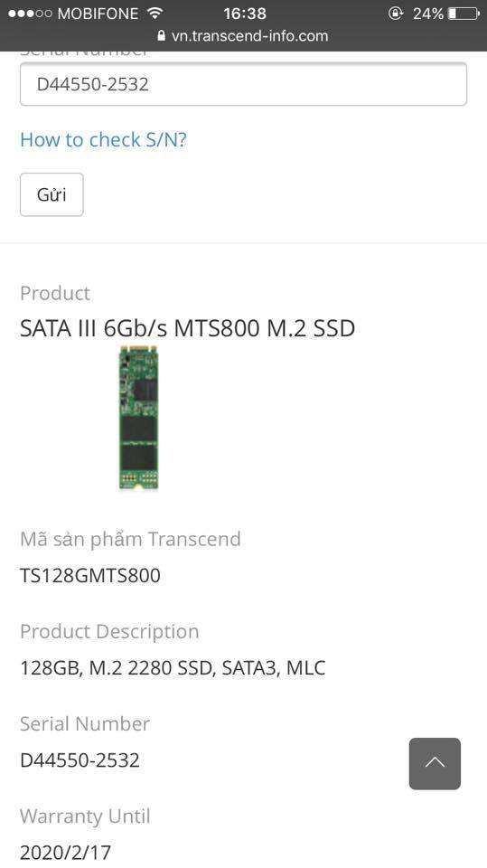
Task: Open the How to check S/N? link
Action: (x=104, y=139)
